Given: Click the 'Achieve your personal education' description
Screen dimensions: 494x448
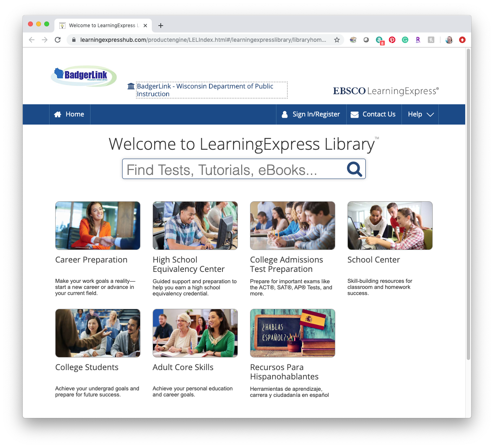Looking at the screenshot, I should click(x=193, y=392).
